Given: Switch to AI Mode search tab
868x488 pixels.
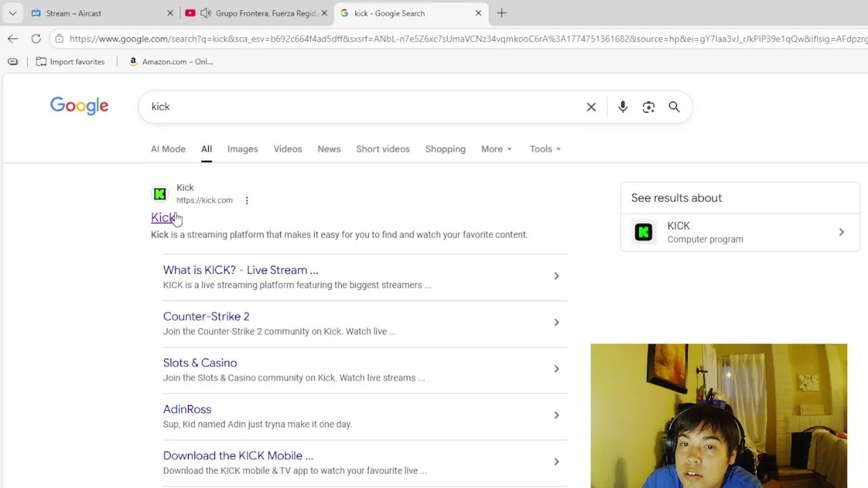Looking at the screenshot, I should 168,149.
